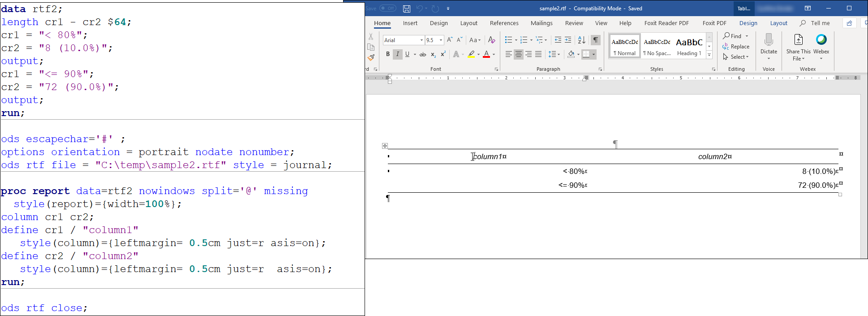
Task: Click the Format Painter brush icon
Action: point(371,57)
